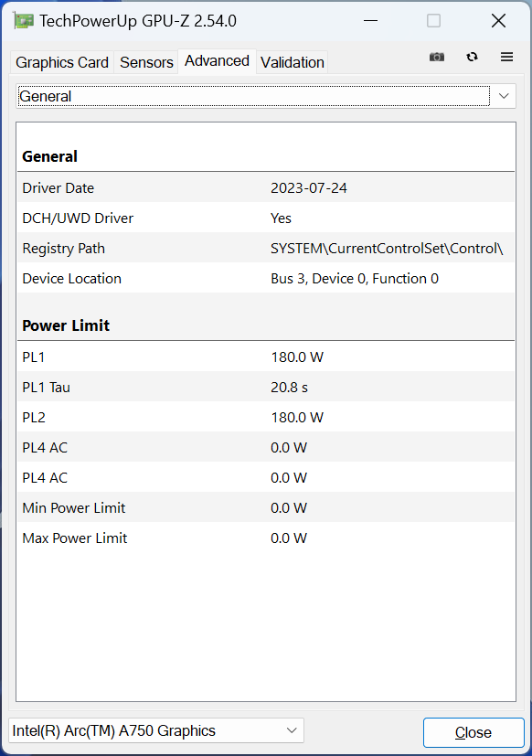Minimize the GPU-Z window

[370, 21]
